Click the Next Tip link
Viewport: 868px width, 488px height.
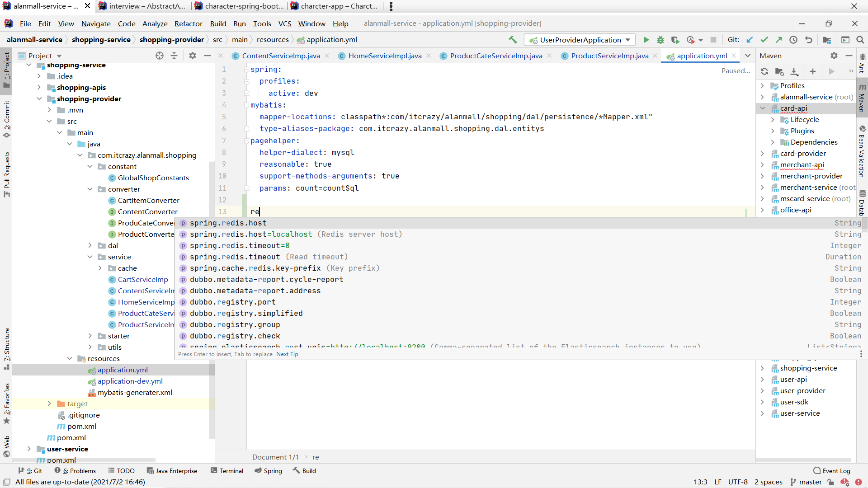click(287, 354)
